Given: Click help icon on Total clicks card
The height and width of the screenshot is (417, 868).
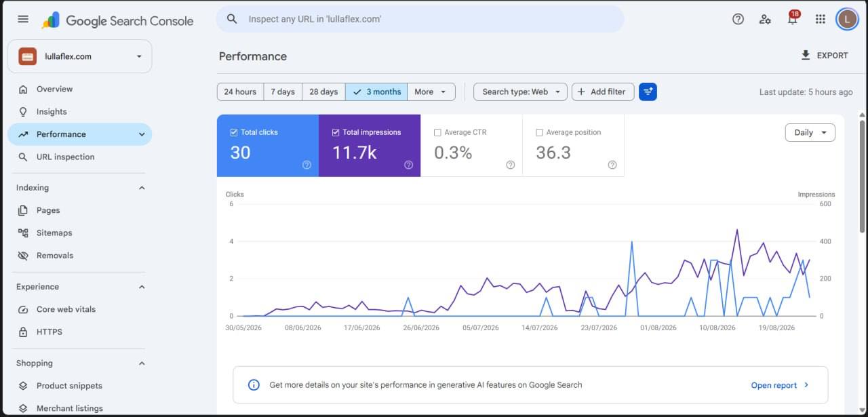Looking at the screenshot, I should pyautogui.click(x=307, y=165).
